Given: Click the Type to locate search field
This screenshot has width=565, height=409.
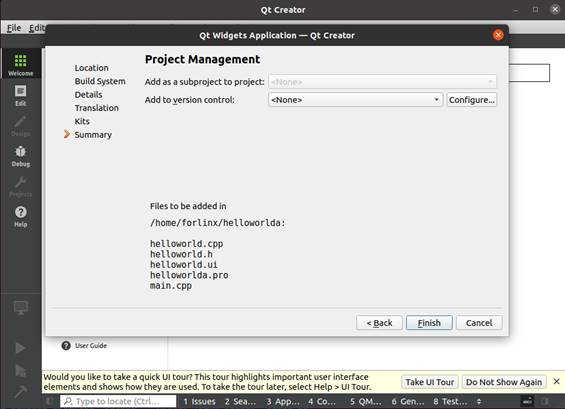Looking at the screenshot, I should click(118, 401).
